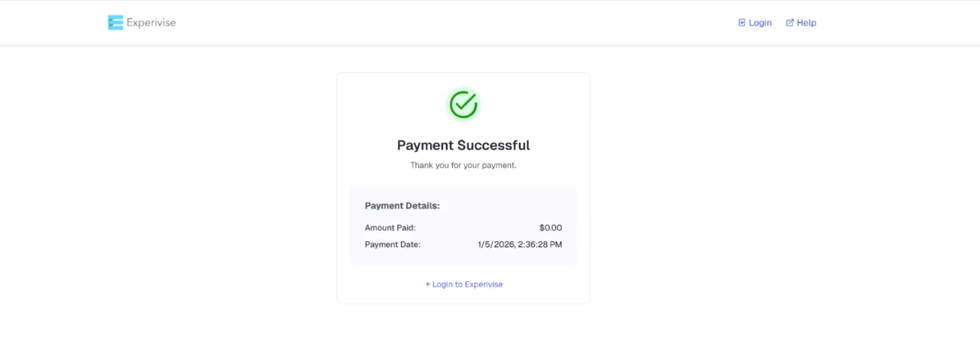The image size is (980, 354).
Task: Click the blank page background below the card
Action: [x=463, y=331]
